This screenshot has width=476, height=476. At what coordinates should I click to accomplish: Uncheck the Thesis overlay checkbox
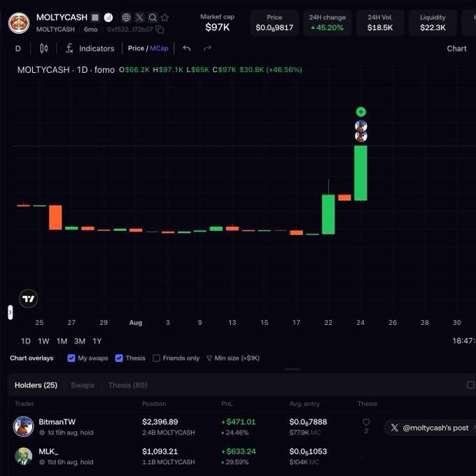[119, 358]
